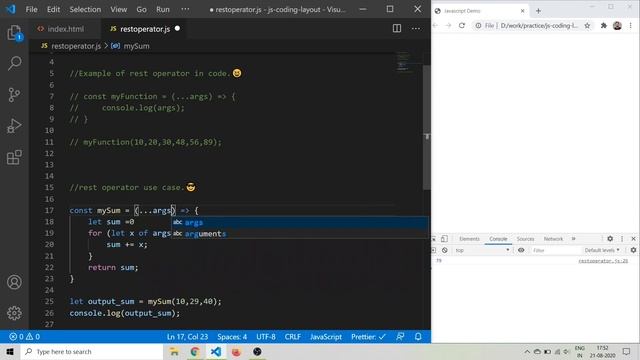640x360 pixels.
Task: Go back in Chrome
Action: pos(436,25)
